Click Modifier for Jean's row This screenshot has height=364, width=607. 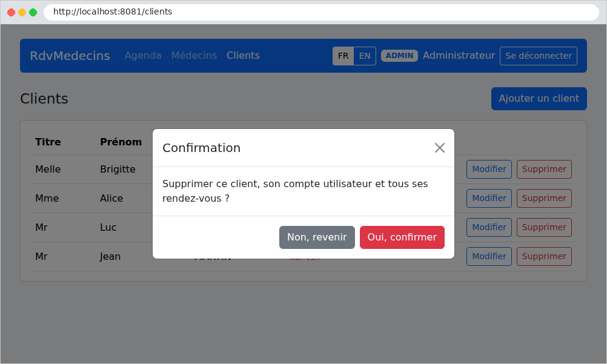pos(489,256)
